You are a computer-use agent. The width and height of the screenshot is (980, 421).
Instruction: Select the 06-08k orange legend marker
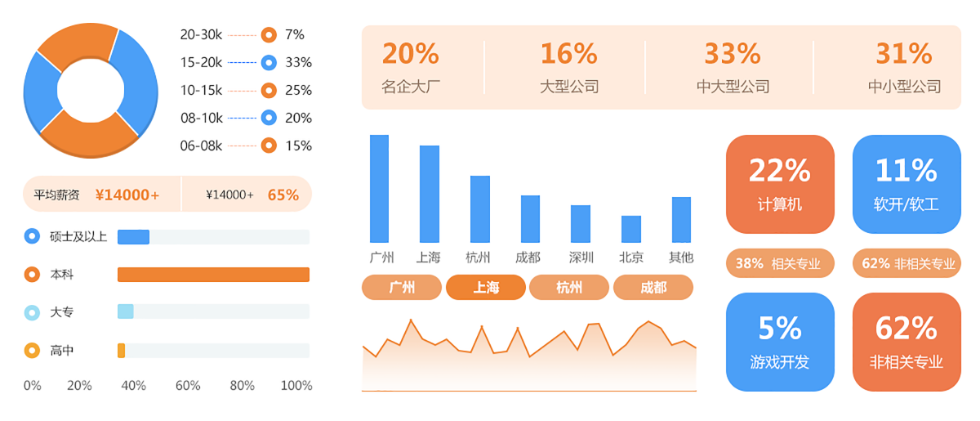(269, 146)
